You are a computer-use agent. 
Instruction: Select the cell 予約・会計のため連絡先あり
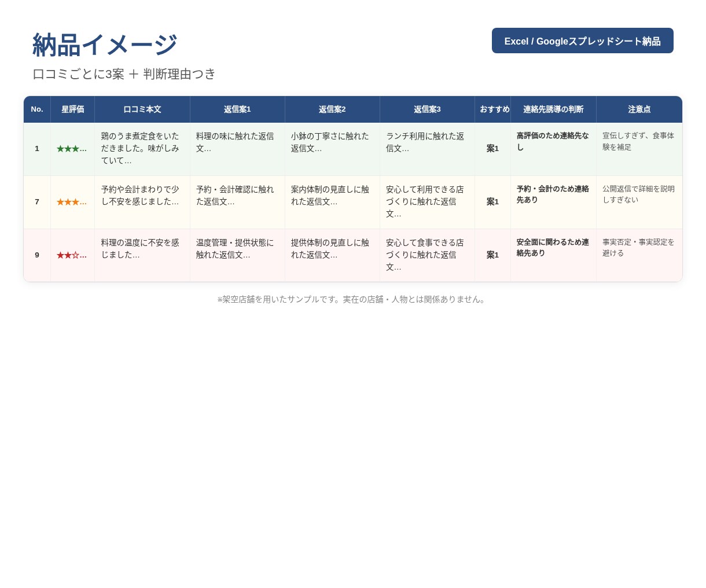pyautogui.click(x=553, y=203)
